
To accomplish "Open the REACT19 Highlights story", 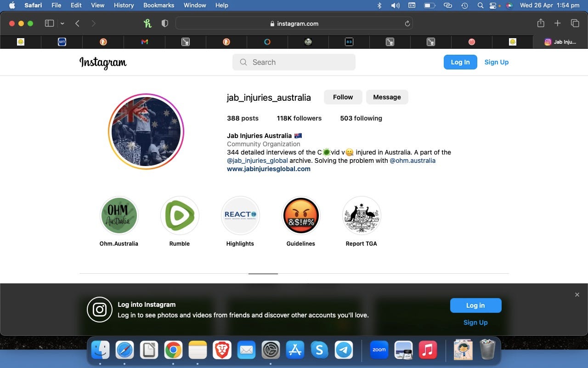I will point(240,215).
